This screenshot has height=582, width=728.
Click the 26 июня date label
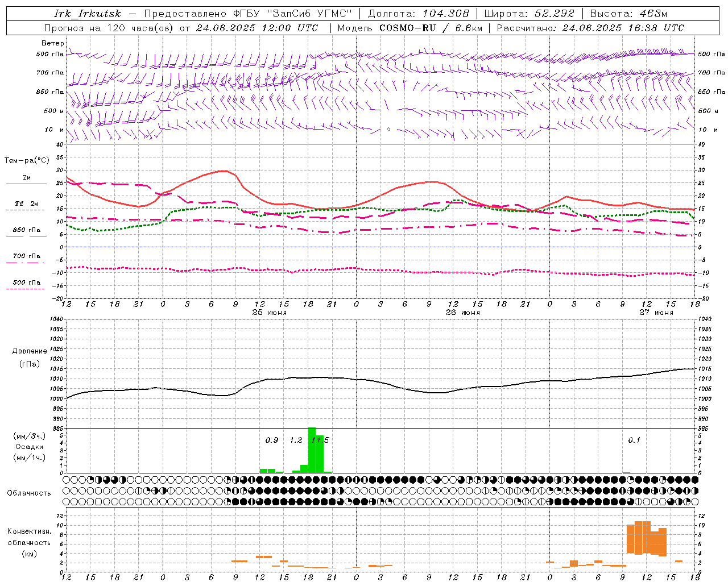[463, 313]
